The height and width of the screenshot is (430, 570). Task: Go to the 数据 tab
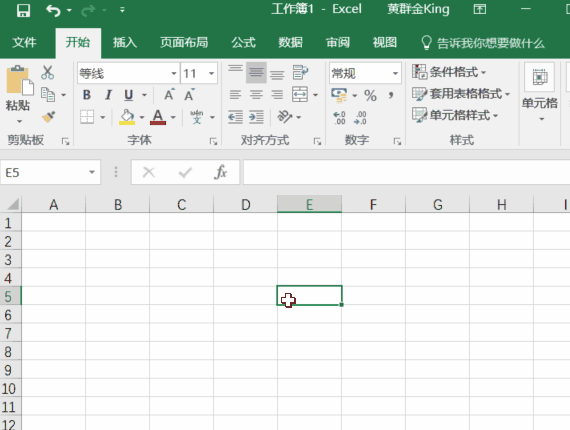(x=290, y=43)
